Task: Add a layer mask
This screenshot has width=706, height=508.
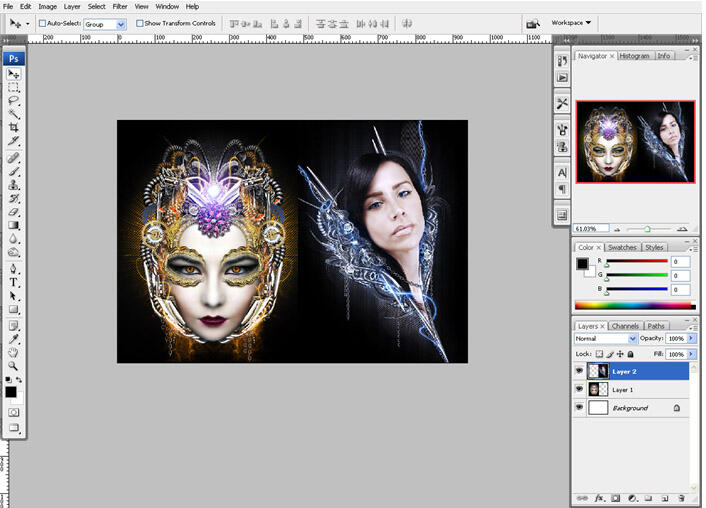Action: coord(615,498)
